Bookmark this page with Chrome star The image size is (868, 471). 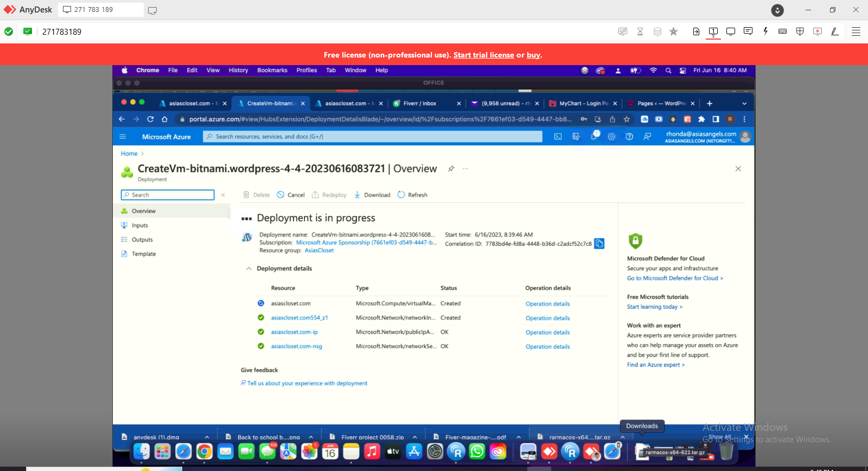(627, 119)
